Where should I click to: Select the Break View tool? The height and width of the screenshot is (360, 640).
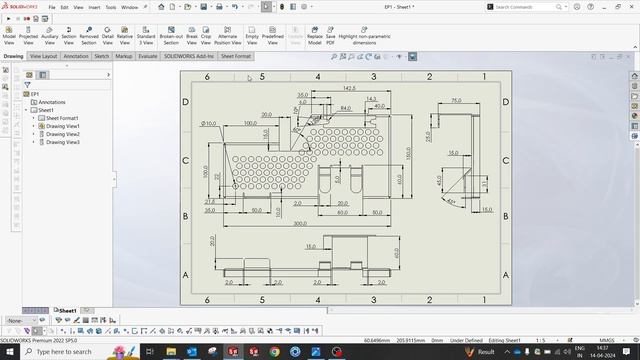191,36
